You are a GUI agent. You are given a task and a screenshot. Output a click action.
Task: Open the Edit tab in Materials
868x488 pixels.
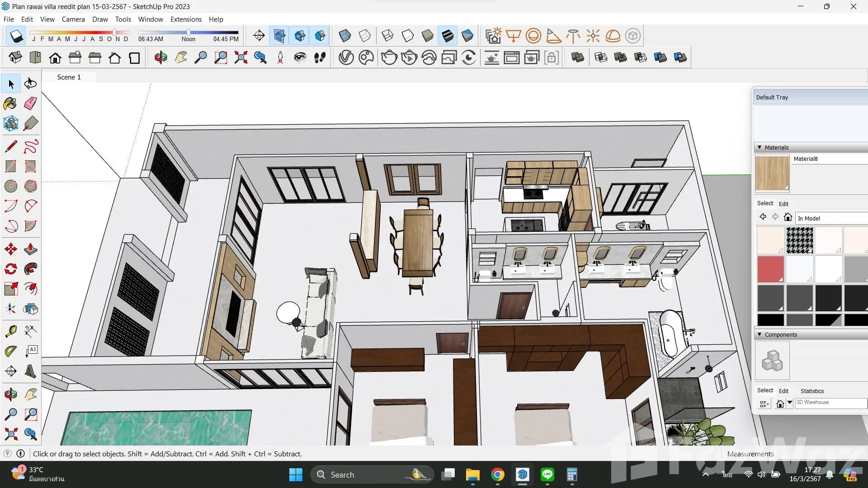(x=783, y=204)
